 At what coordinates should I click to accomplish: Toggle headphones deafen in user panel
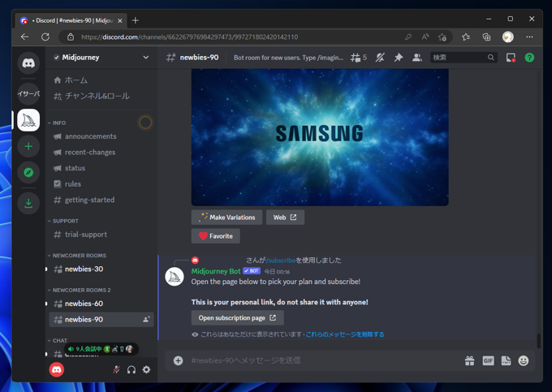click(x=132, y=370)
